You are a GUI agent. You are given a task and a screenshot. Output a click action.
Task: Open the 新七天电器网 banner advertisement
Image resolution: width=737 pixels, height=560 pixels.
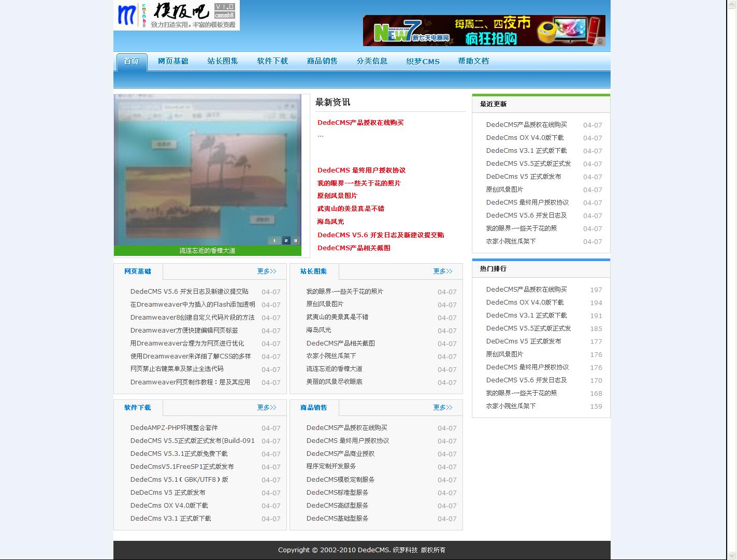[484, 31]
